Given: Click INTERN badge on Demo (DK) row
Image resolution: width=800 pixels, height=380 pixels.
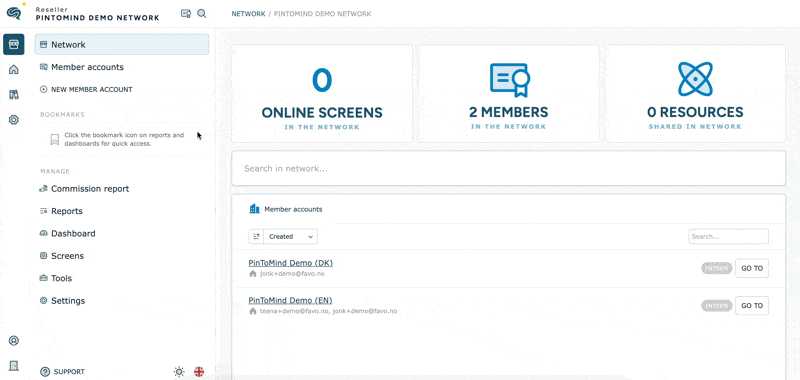Looking at the screenshot, I should point(717,268).
